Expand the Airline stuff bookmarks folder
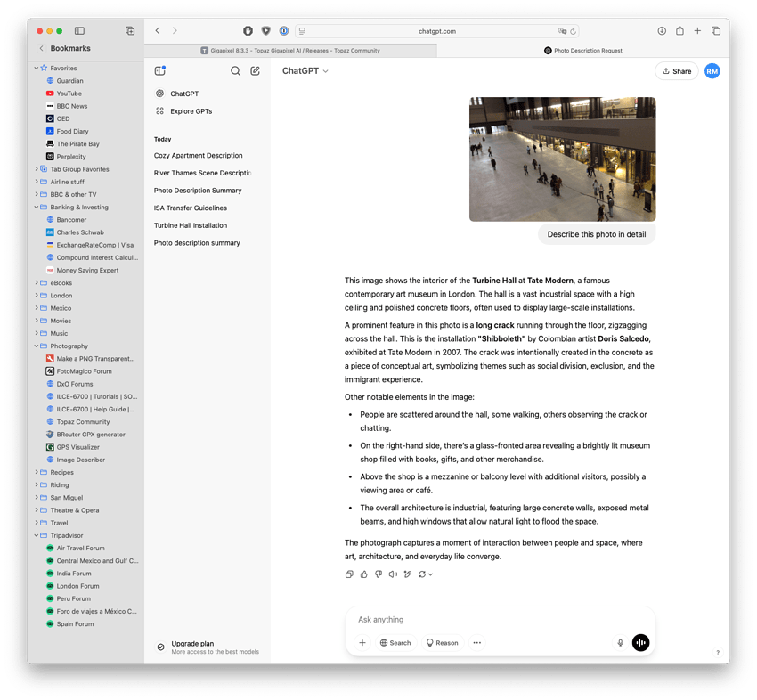 click(x=37, y=182)
